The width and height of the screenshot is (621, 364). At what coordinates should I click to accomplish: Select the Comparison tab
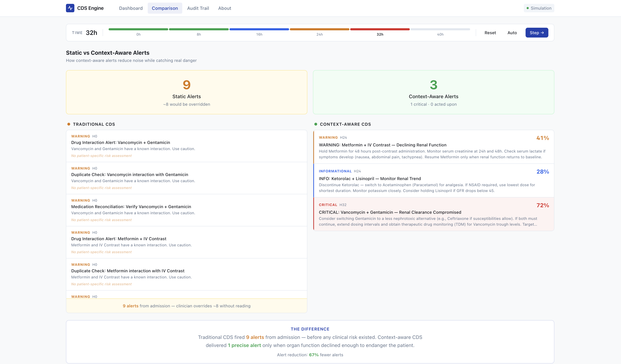pyautogui.click(x=165, y=8)
